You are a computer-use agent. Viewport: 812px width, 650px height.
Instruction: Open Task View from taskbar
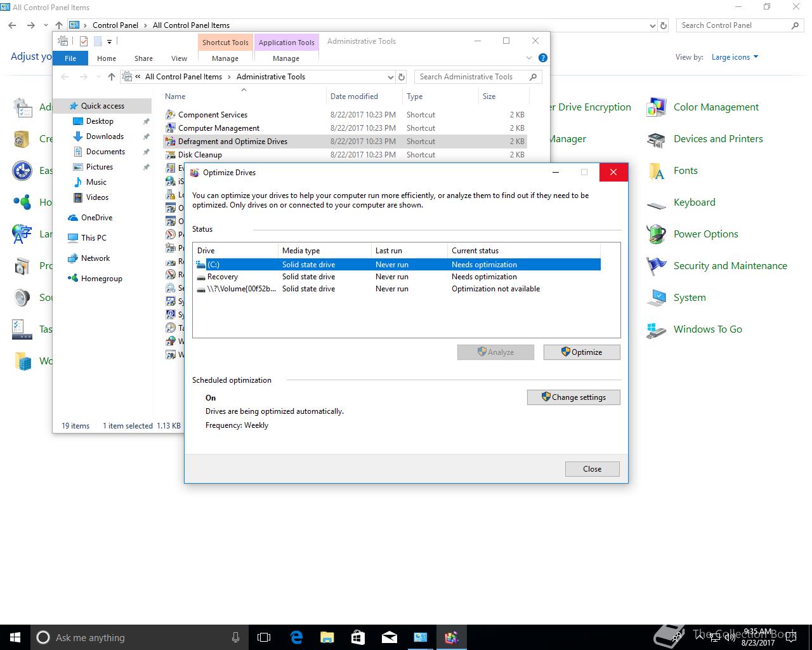pos(264,637)
